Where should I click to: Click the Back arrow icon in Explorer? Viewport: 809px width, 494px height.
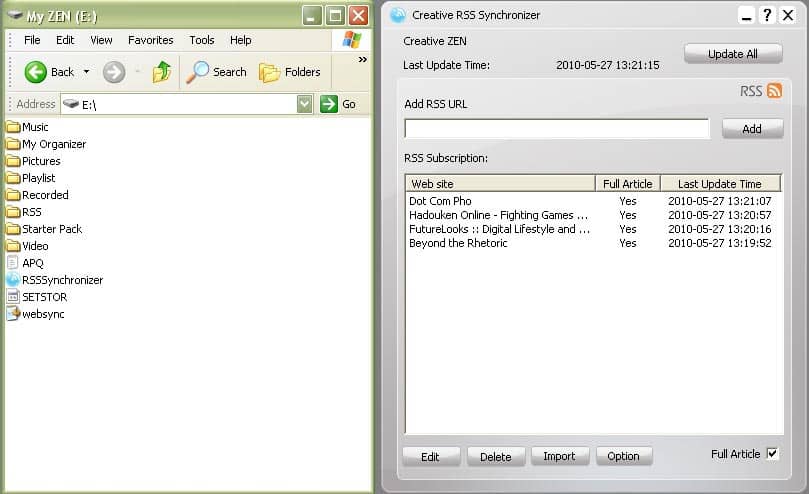pyautogui.click(x=36, y=72)
